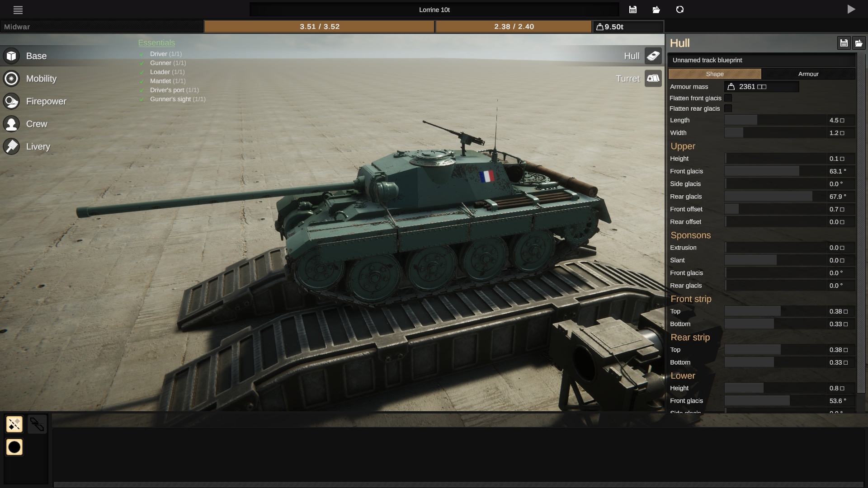868x488 pixels.
Task: Enable the Flatten rear glacis checkbox
Action: [728, 108]
